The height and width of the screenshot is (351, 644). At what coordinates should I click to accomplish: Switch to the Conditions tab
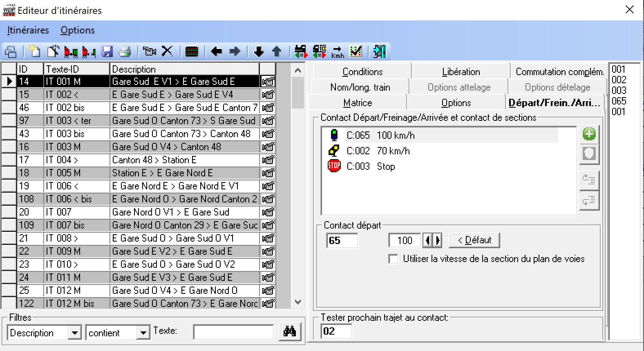click(362, 72)
